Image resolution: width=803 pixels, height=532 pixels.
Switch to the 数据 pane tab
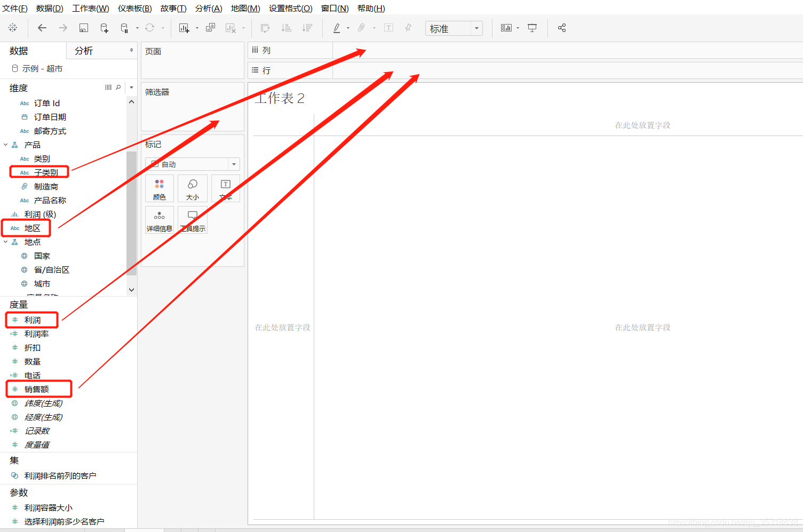click(x=33, y=51)
